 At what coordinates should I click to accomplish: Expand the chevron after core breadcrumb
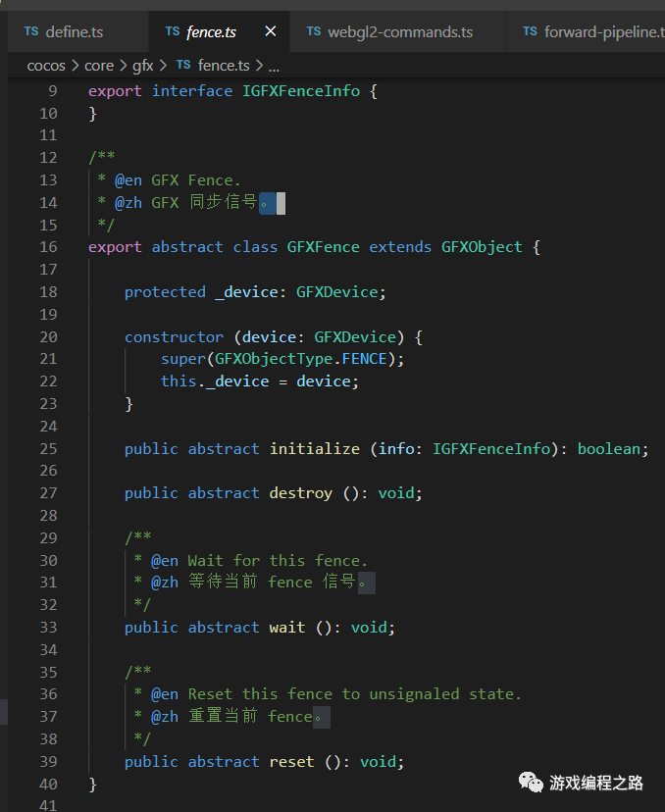(124, 66)
